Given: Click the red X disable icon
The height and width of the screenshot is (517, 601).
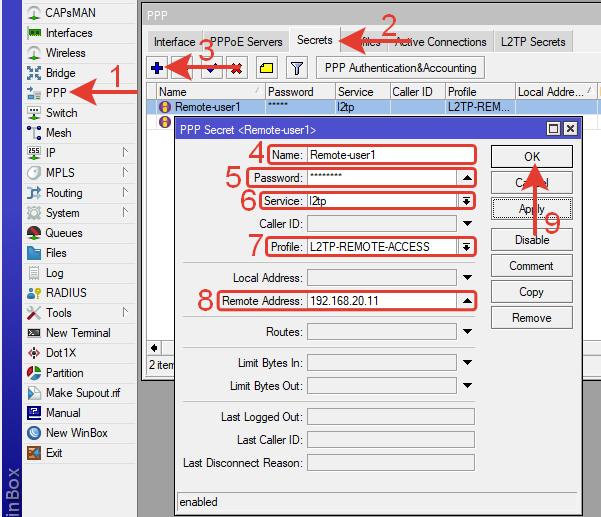Looking at the screenshot, I should point(236,68).
